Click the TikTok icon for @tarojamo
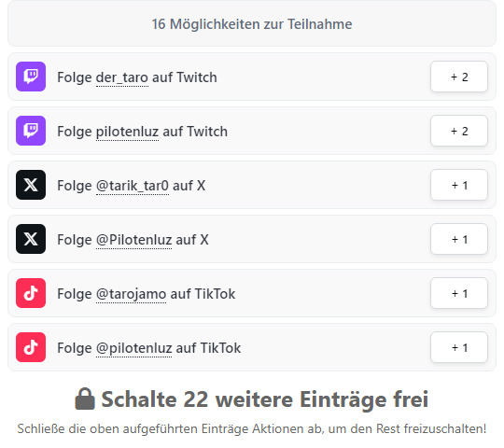Image resolution: width=504 pixels, height=448 pixels. (31, 293)
